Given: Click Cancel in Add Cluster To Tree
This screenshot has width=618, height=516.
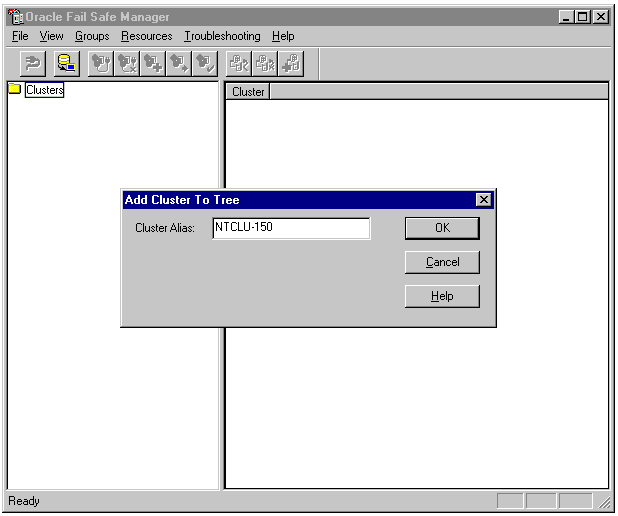Looking at the screenshot, I should pos(442,262).
